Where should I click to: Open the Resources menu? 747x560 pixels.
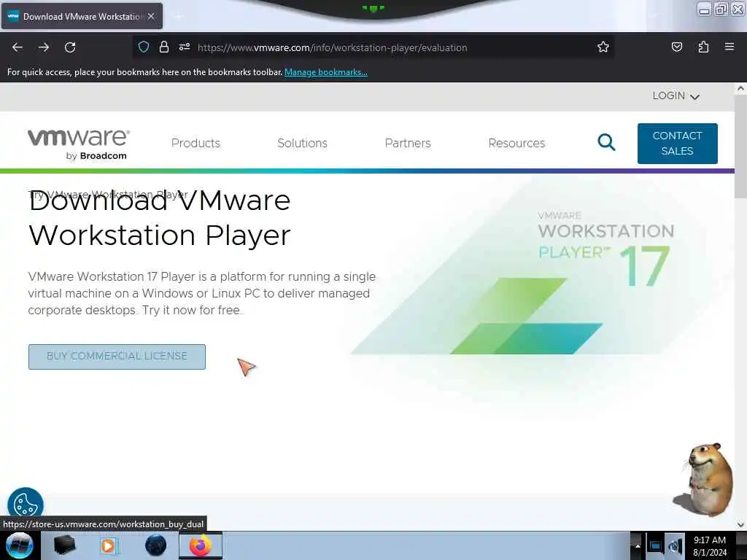(x=516, y=143)
